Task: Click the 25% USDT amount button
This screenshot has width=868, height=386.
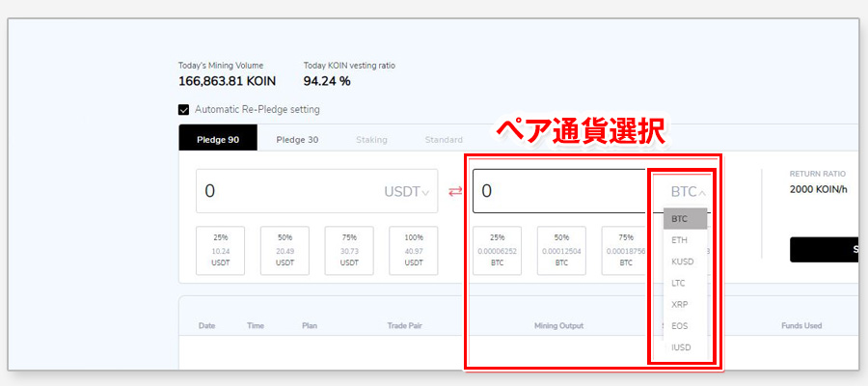Action: (221, 251)
